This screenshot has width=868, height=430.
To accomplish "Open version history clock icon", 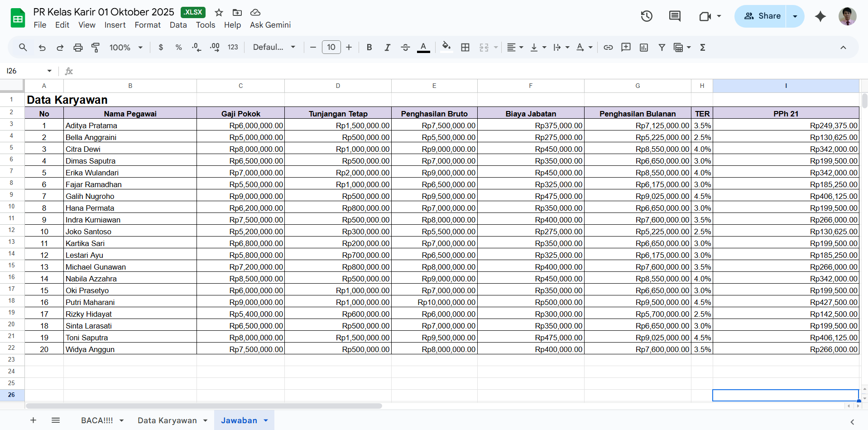I will [646, 16].
